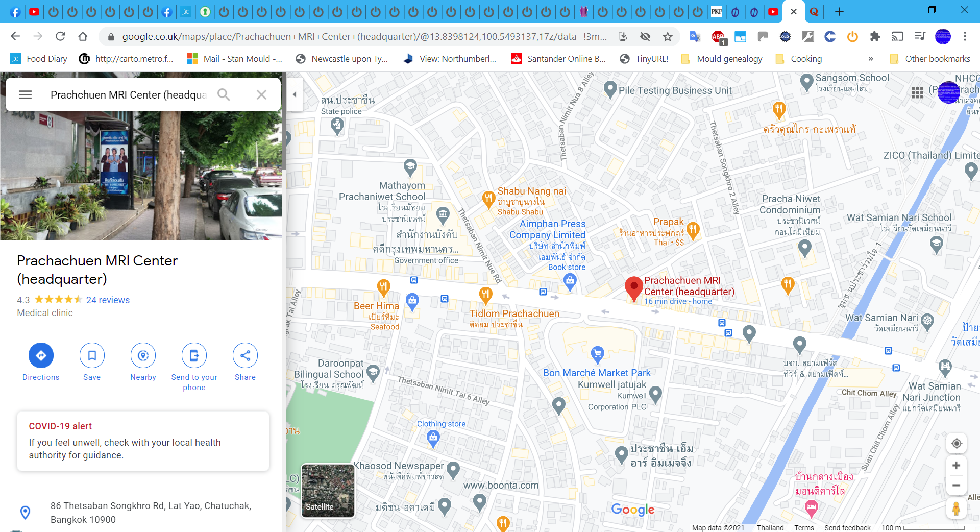This screenshot has height=532, width=980.
Task: Click the search magnifier in Maps search box
Action: pyautogui.click(x=224, y=94)
